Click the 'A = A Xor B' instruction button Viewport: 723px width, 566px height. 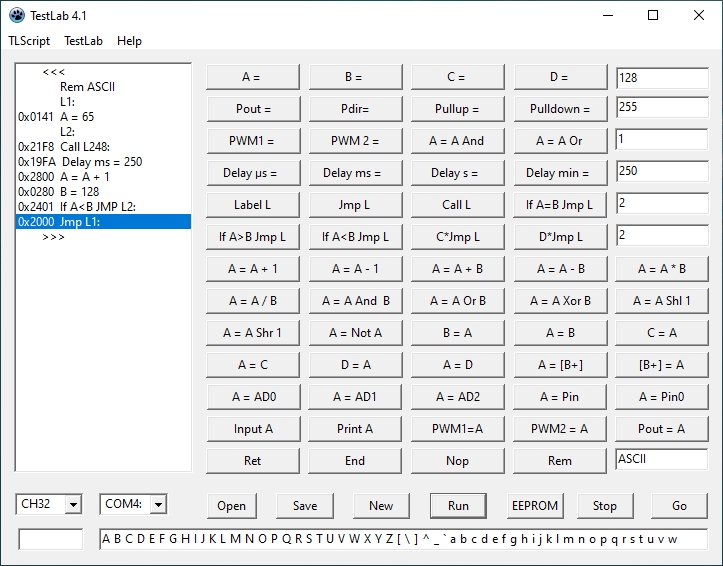coord(560,300)
